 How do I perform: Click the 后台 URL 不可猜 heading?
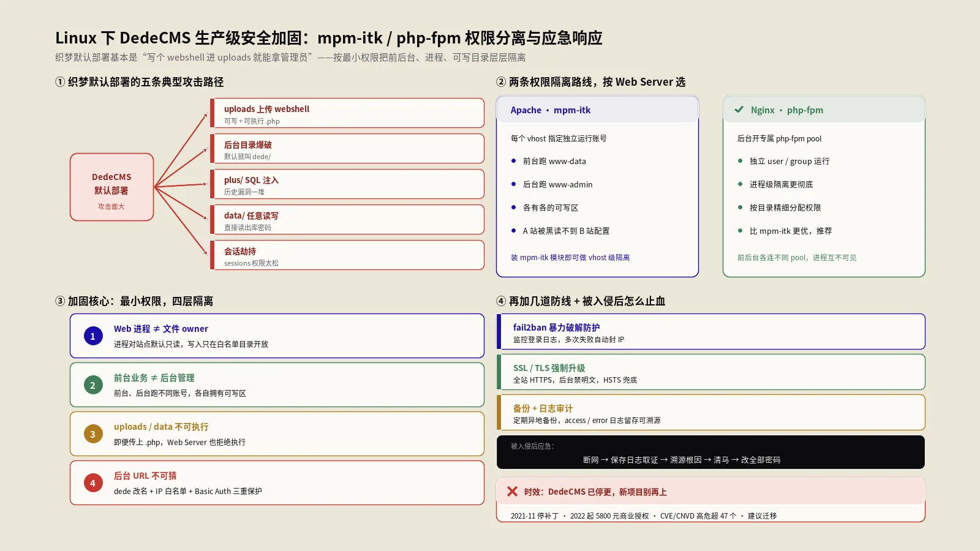point(145,476)
